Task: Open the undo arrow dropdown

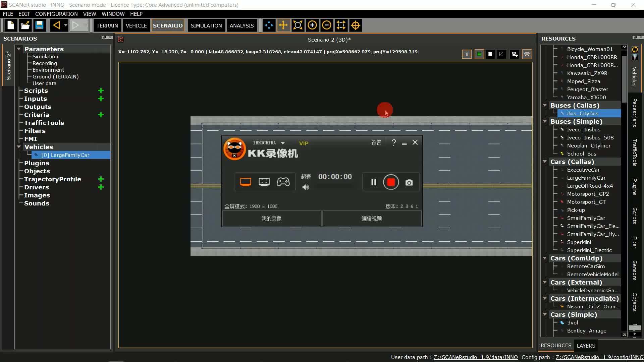Action: (66, 25)
